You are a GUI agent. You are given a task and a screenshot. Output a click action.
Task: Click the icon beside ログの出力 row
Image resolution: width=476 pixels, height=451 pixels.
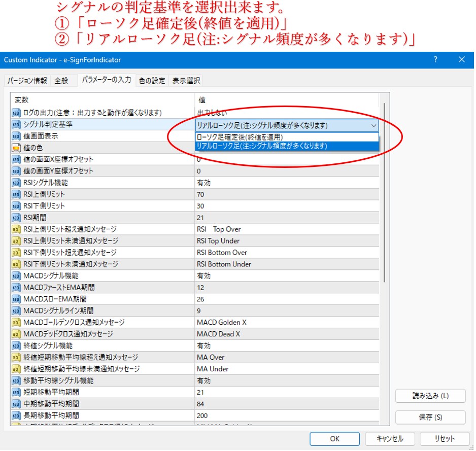[16, 113]
